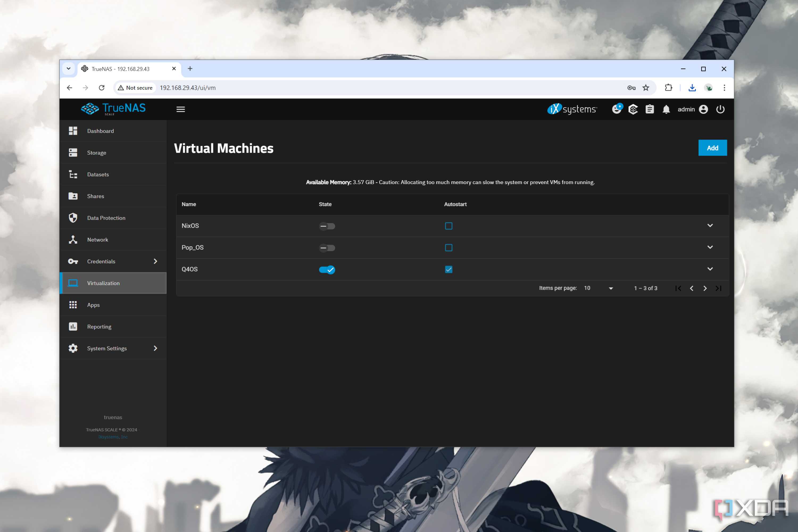Click the Reporting chart icon
The width and height of the screenshot is (798, 532).
pos(73,326)
